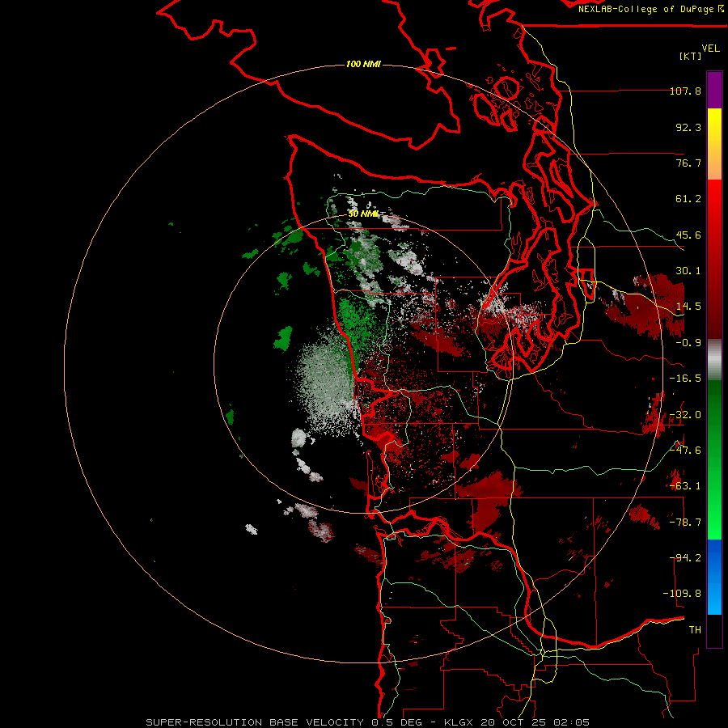Click the -94.2 legend value
Screen dimensions: 728x728
pyautogui.click(x=685, y=558)
